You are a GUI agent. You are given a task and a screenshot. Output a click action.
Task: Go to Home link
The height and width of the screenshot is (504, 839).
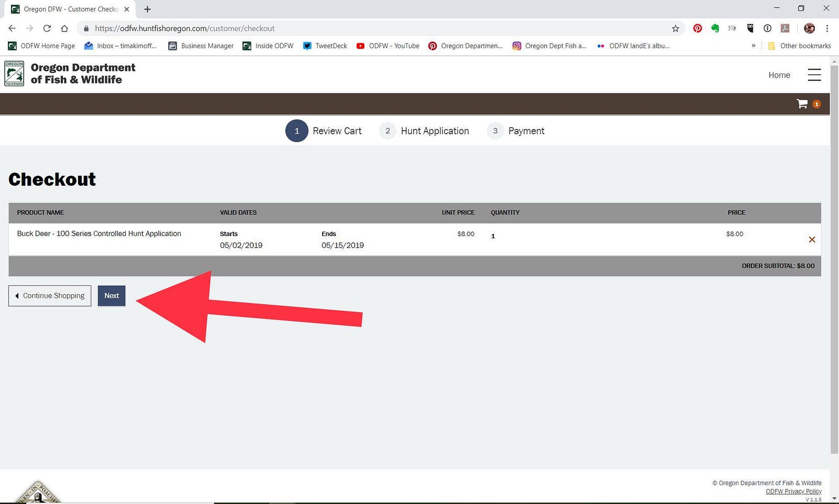(x=779, y=75)
